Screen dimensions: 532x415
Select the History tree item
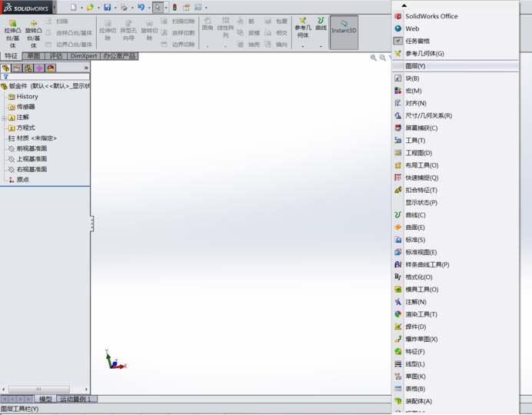(23, 97)
